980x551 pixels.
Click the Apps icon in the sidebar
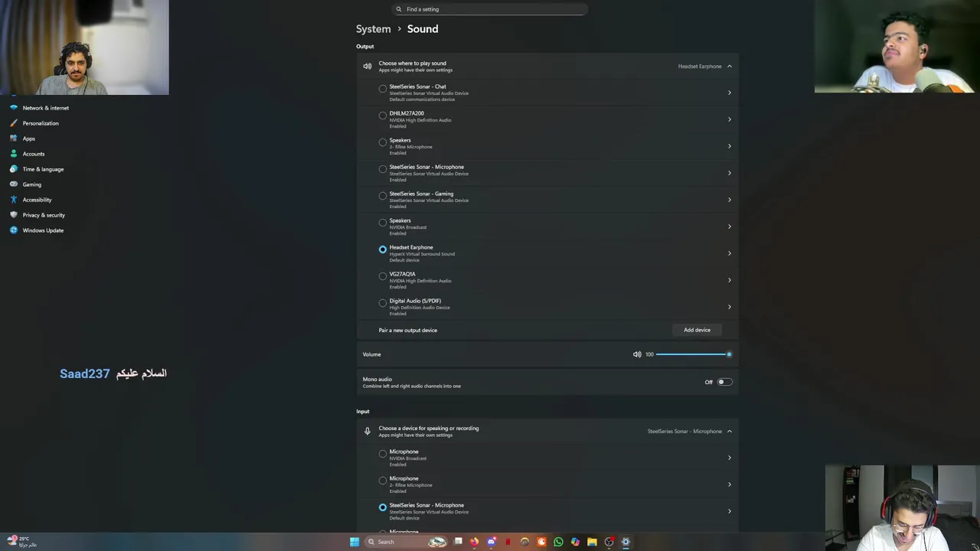pyautogui.click(x=13, y=139)
